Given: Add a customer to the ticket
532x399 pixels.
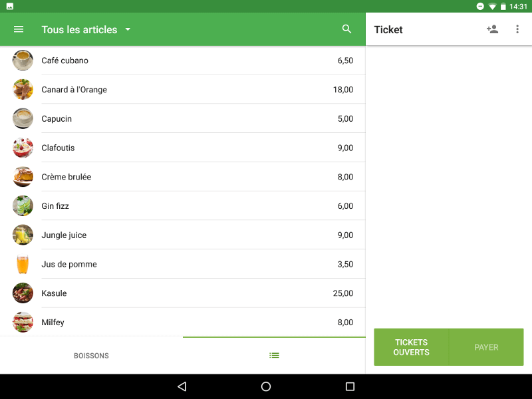Looking at the screenshot, I should point(492,29).
